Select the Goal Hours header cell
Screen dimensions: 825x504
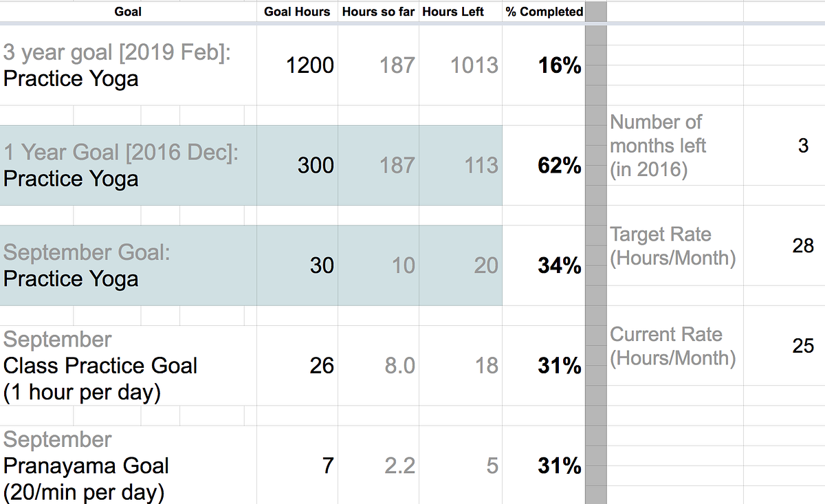coord(297,12)
